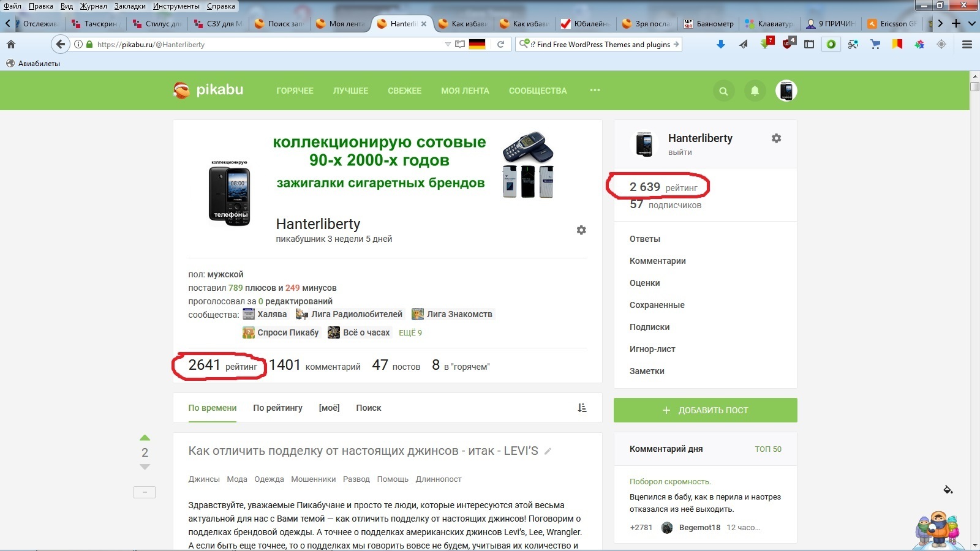Focus the URL address field
Viewport: 980px width, 551px height.
269,44
